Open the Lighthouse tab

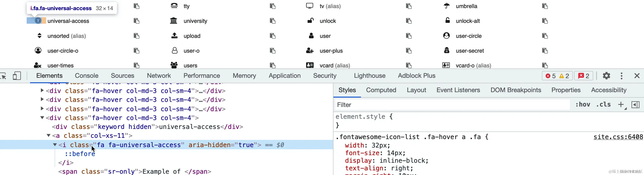(369, 76)
